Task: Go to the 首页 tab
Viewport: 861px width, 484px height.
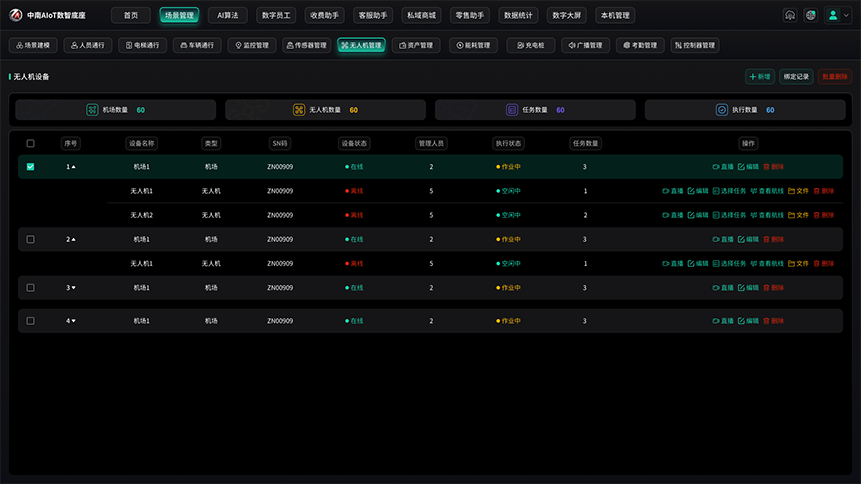Action: click(x=131, y=15)
